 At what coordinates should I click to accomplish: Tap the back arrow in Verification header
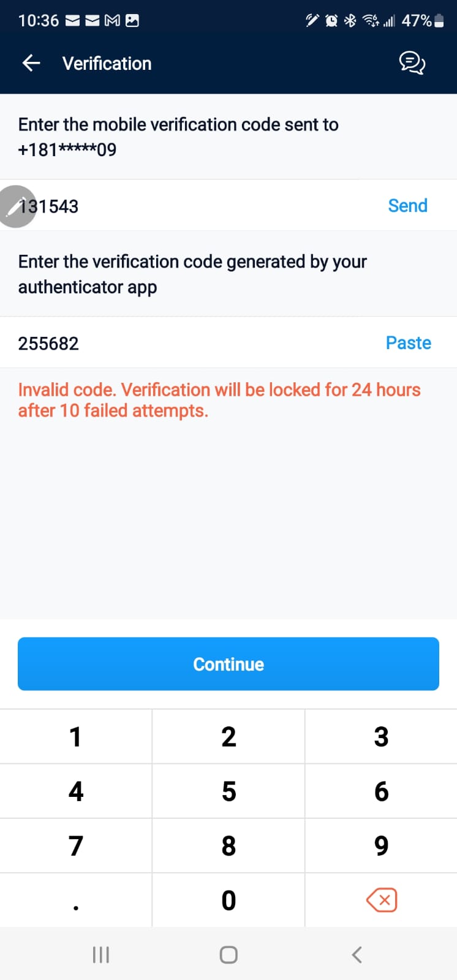(x=31, y=63)
